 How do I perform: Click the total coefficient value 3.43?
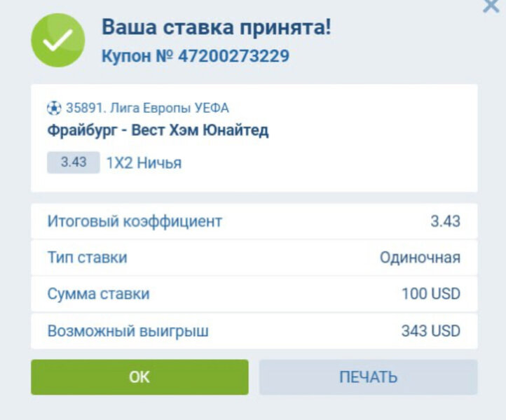[x=445, y=221]
